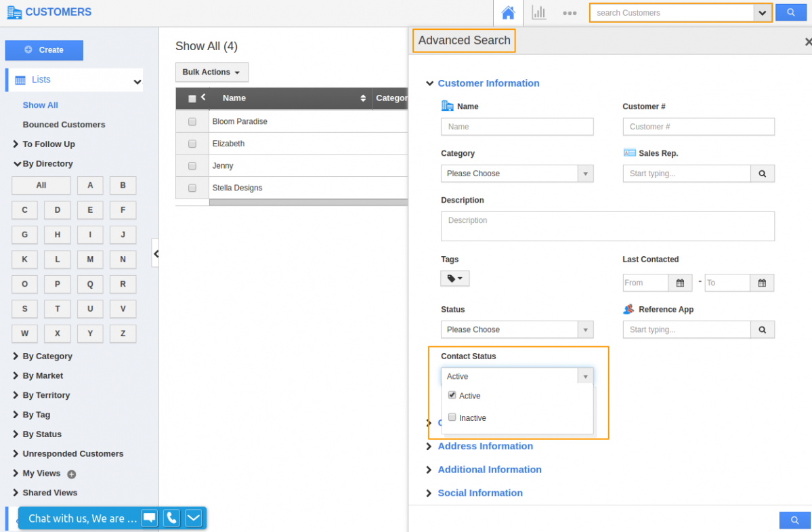Click the Customer # input field
This screenshot has height=532, width=812.
(x=698, y=127)
